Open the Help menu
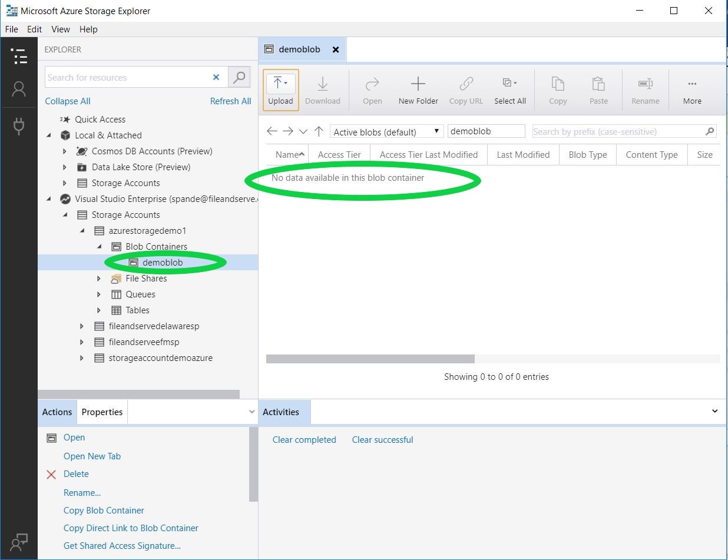Viewport: 728px width, 560px height. [88, 29]
